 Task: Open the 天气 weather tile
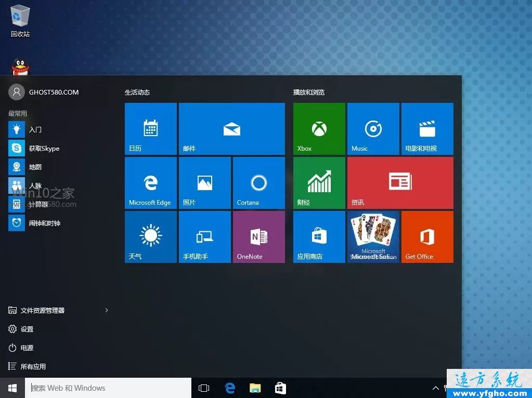[x=151, y=237]
